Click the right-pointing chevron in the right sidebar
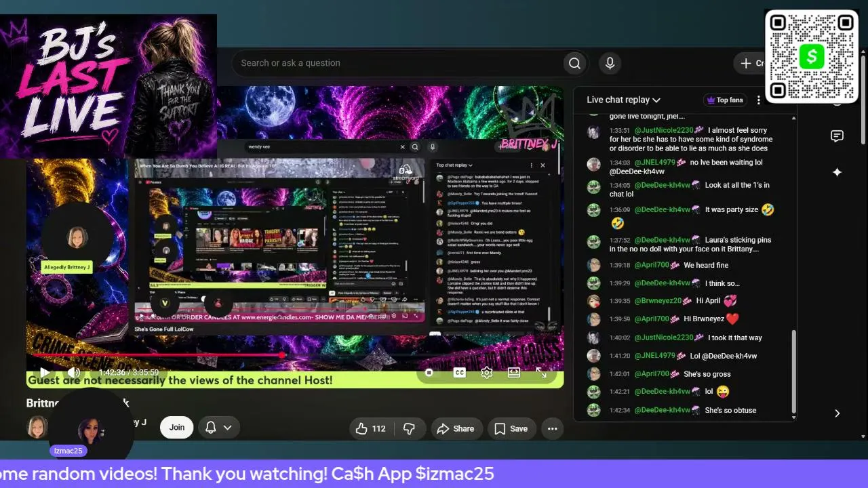This screenshot has height=488, width=868. coord(837,413)
